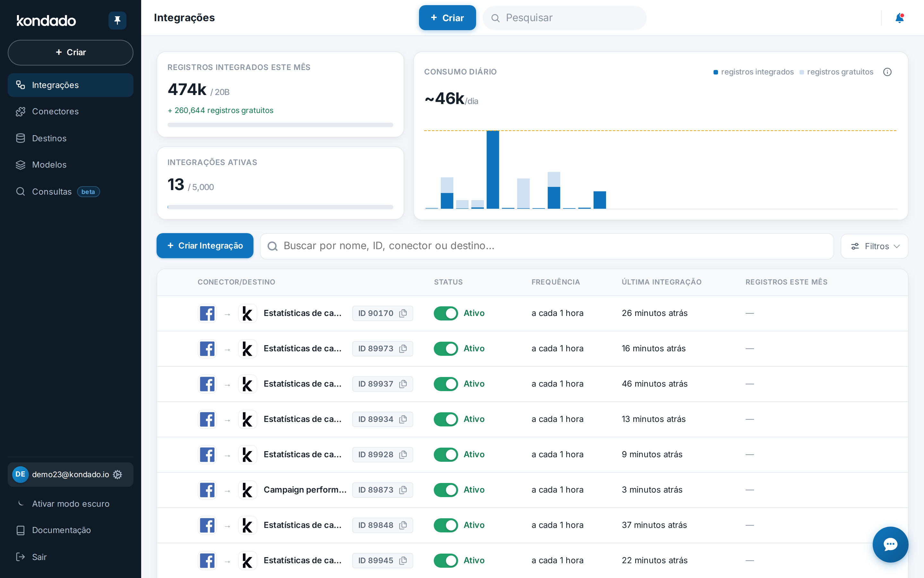Go to Conectores in sidebar
Image resolution: width=924 pixels, height=578 pixels.
coord(71,112)
